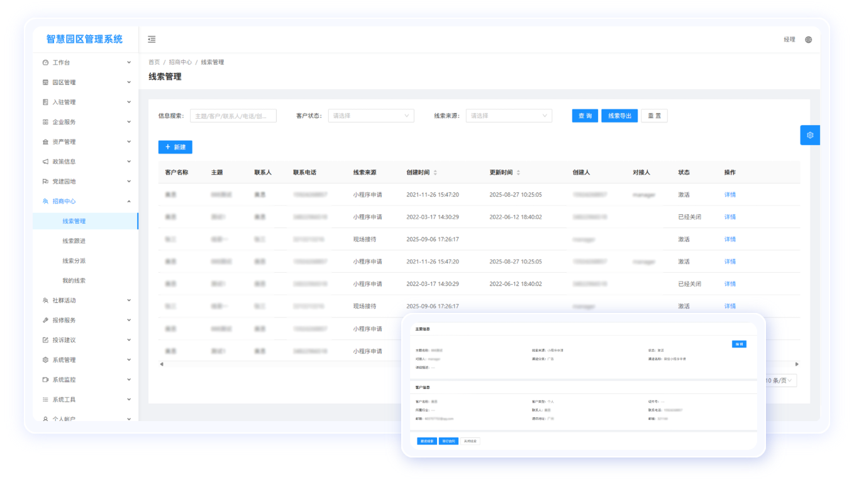Click the table horizontal scrollbar right arrow
The height and width of the screenshot is (504, 854).
(797, 364)
